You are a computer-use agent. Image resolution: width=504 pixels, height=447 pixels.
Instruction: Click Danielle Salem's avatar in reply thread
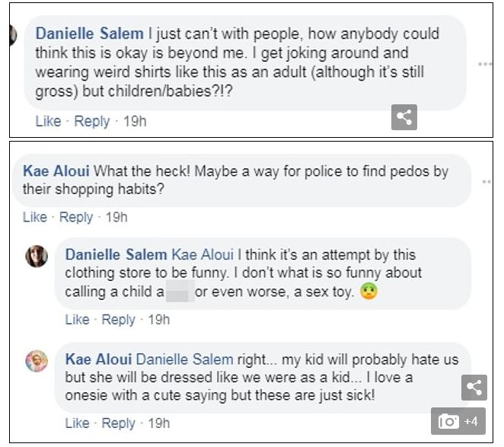(x=37, y=257)
